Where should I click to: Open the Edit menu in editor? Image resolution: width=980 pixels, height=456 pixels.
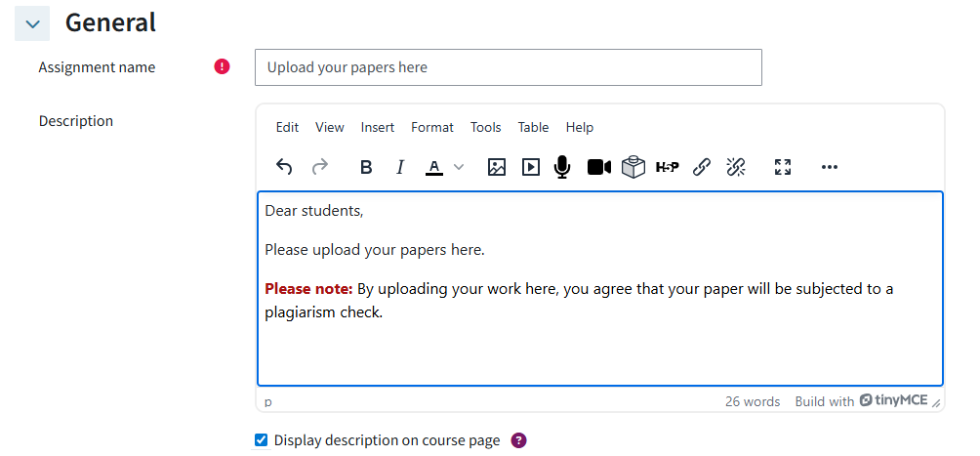[x=287, y=127]
